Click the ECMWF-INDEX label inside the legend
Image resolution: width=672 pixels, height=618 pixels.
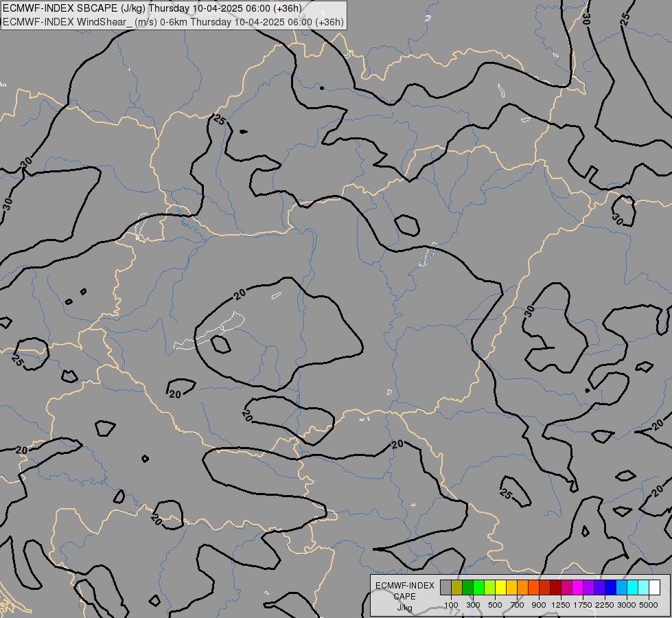tap(405, 586)
